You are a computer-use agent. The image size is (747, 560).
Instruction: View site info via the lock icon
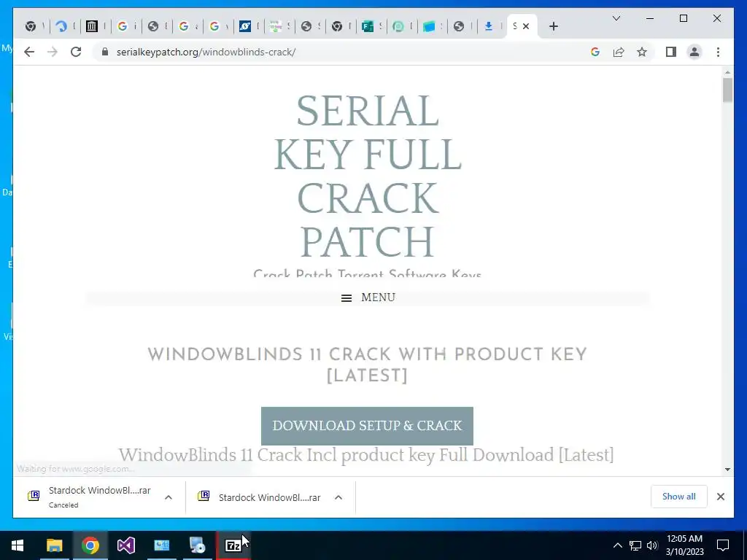coord(105,52)
